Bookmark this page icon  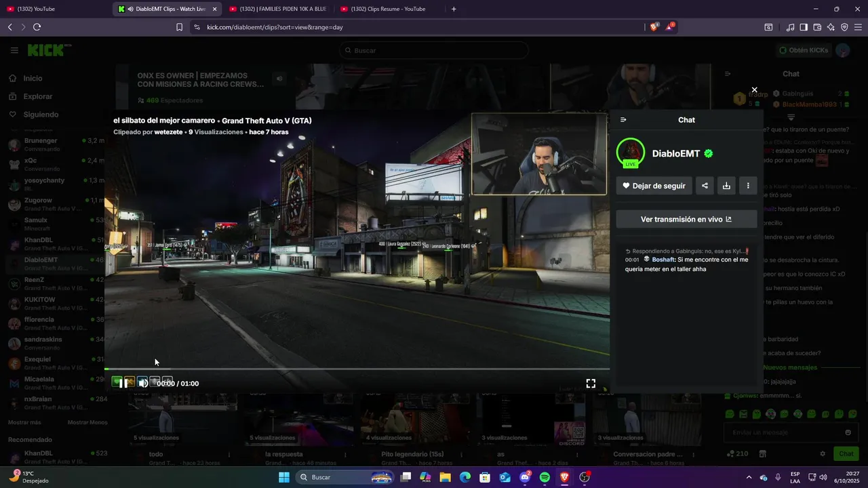point(179,27)
